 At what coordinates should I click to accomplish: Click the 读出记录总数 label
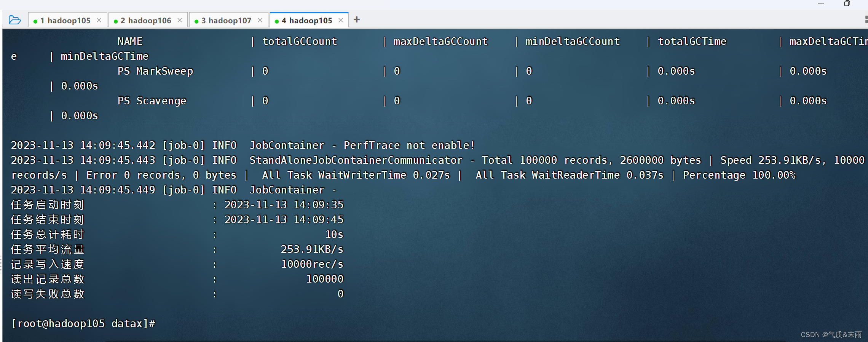48,279
